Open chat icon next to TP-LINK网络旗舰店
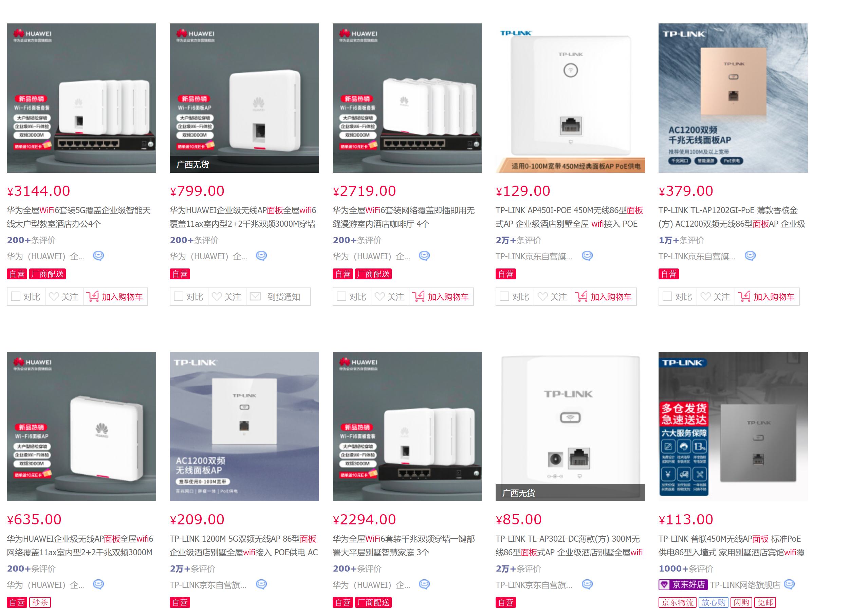 coord(789,584)
